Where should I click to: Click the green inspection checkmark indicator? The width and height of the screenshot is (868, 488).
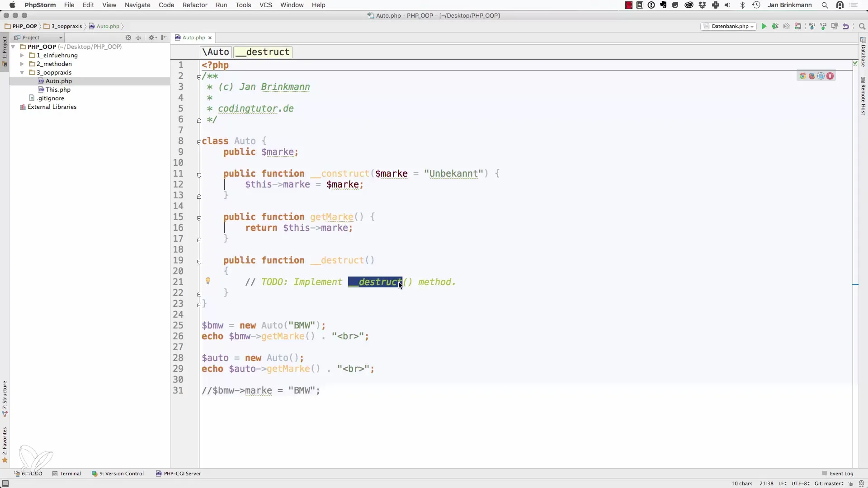[855, 63]
